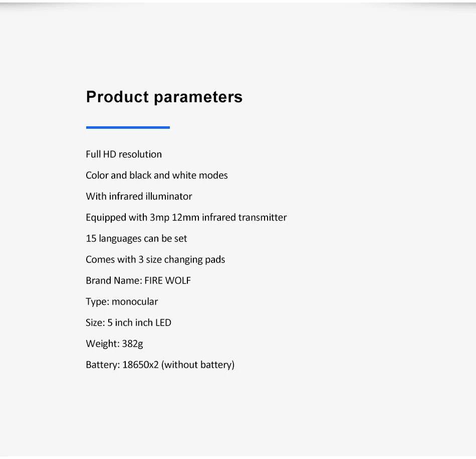The width and height of the screenshot is (476, 459).
Task: Click the word monocular
Action: [x=135, y=302]
